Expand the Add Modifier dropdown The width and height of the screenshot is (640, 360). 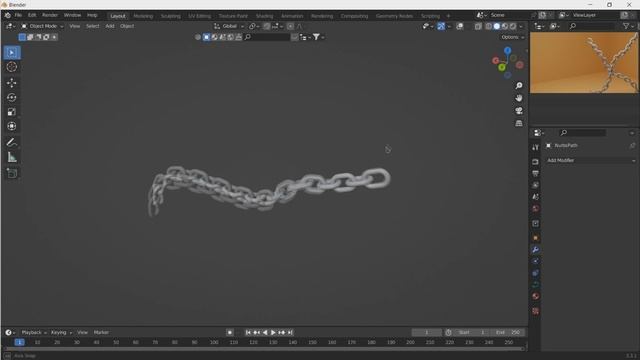(591, 160)
